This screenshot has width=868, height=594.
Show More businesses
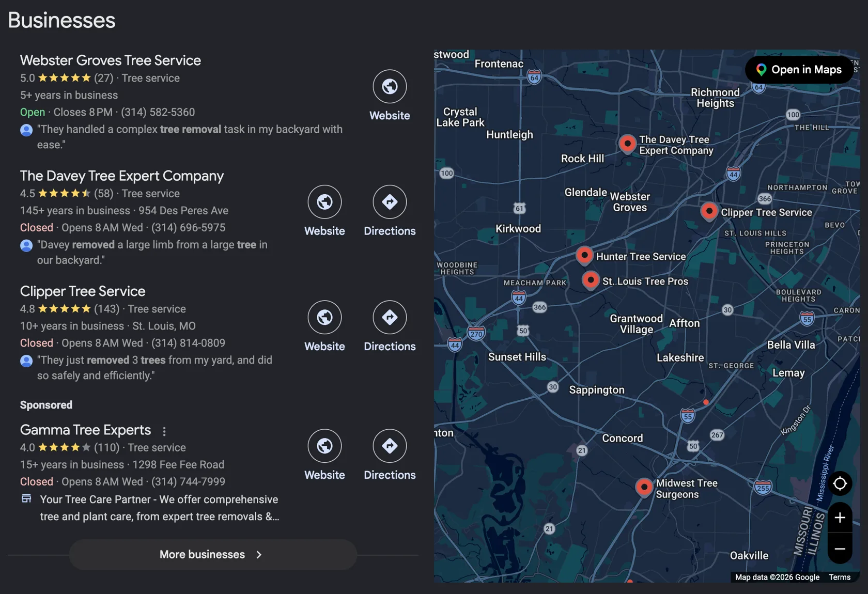[213, 555]
